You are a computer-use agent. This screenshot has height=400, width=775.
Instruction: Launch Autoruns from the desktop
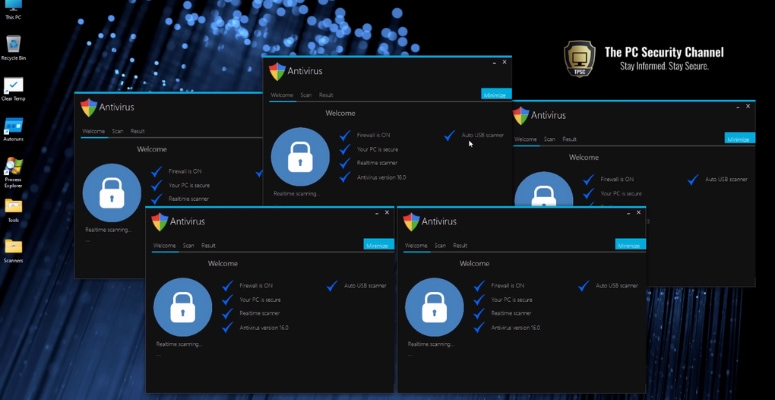[13, 127]
